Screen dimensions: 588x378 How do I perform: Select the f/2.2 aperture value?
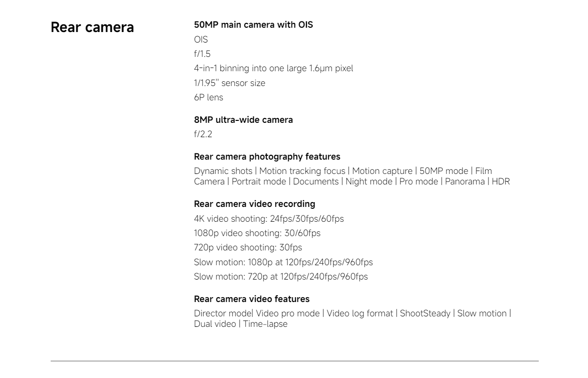(x=203, y=135)
